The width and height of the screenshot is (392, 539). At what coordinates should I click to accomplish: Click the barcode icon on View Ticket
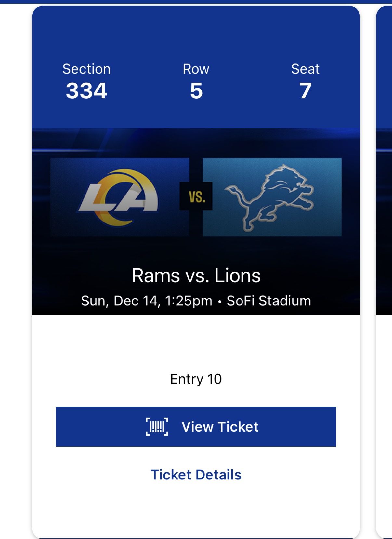157,426
